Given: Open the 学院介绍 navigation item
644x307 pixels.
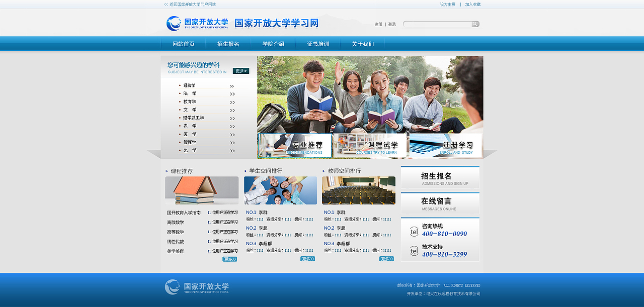Looking at the screenshot, I should pyautogui.click(x=273, y=44).
